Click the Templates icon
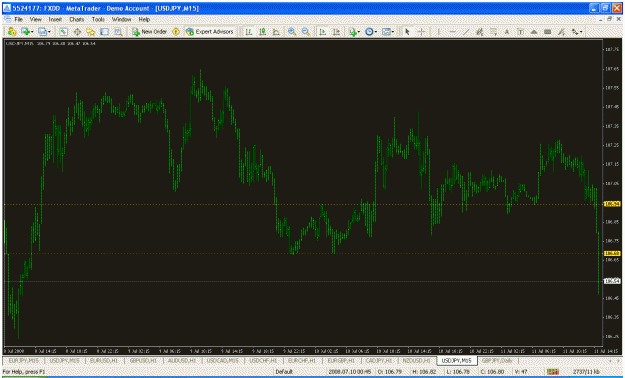This screenshot has height=378, width=625. coord(386,32)
